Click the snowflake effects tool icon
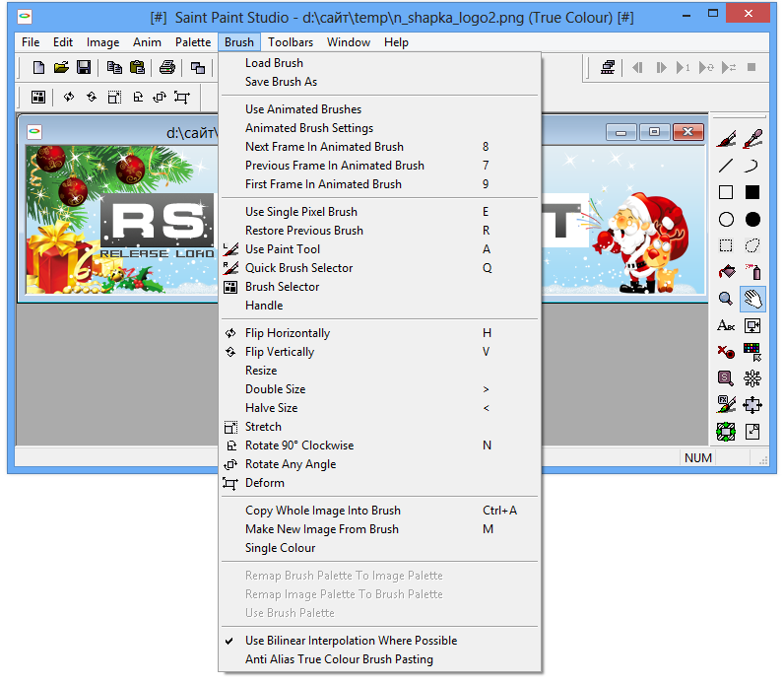The image size is (784, 685). 752,378
